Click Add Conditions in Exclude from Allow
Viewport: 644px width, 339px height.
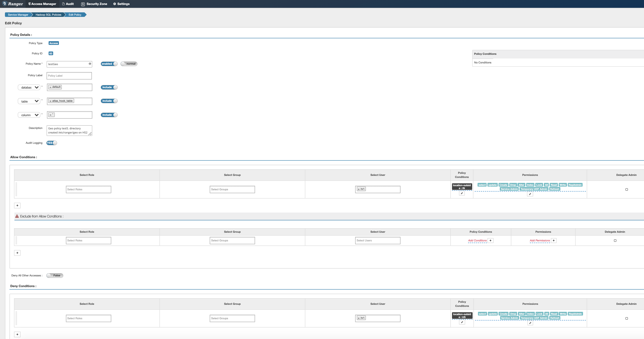pyautogui.click(x=477, y=240)
